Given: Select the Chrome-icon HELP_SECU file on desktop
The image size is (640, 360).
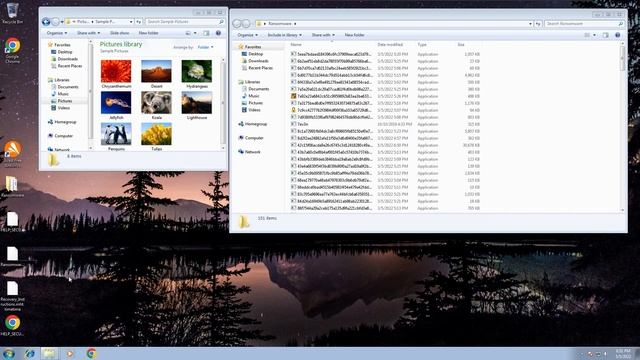Looking at the screenshot, I should coord(12,326).
